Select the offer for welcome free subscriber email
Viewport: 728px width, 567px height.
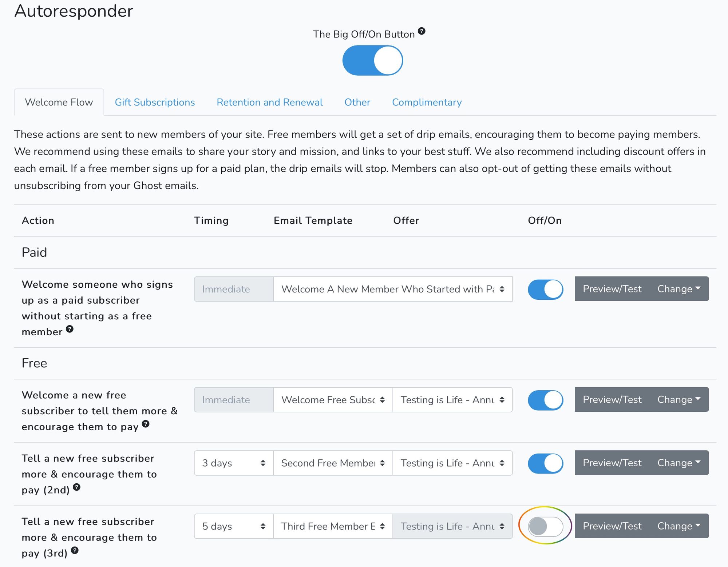pos(451,399)
